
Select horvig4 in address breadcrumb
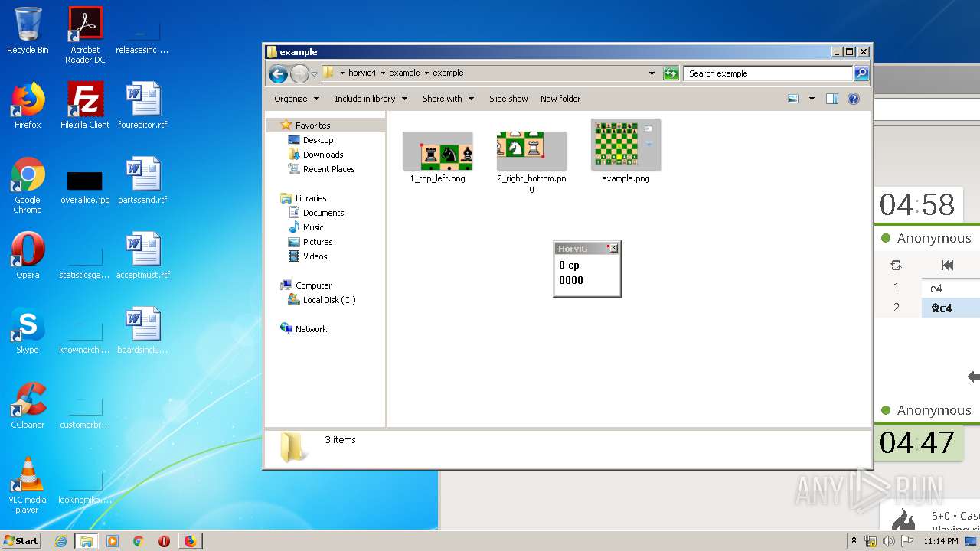363,73
